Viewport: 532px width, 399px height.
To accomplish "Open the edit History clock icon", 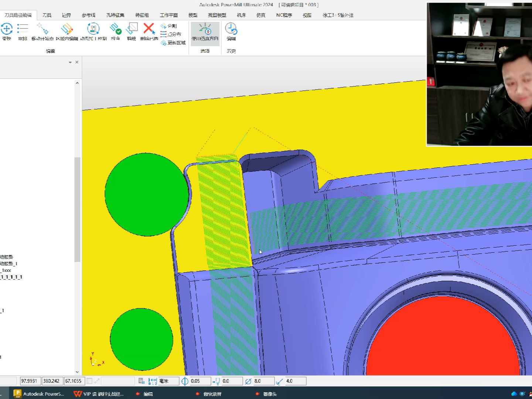I will [x=231, y=29].
